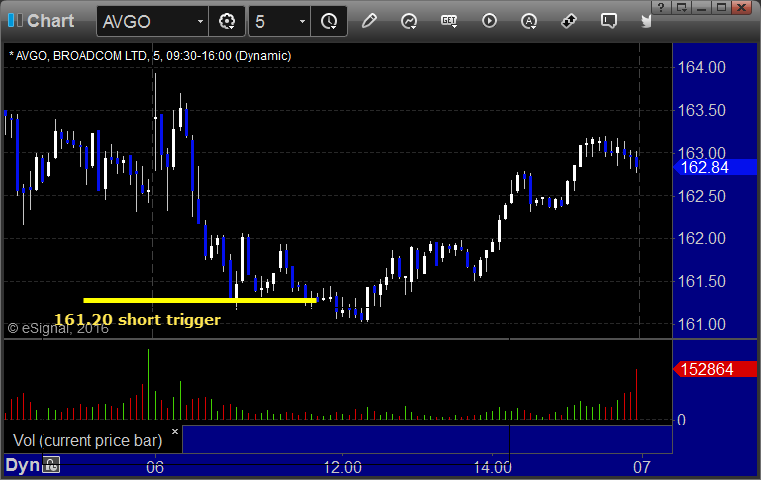Click the pop-out window title button

tap(681, 7)
